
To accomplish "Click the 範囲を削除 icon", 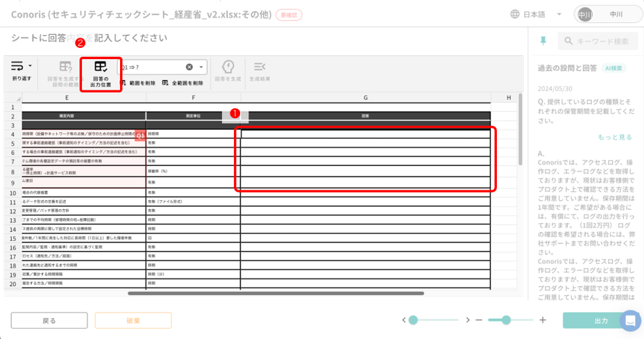I will pos(123,83).
